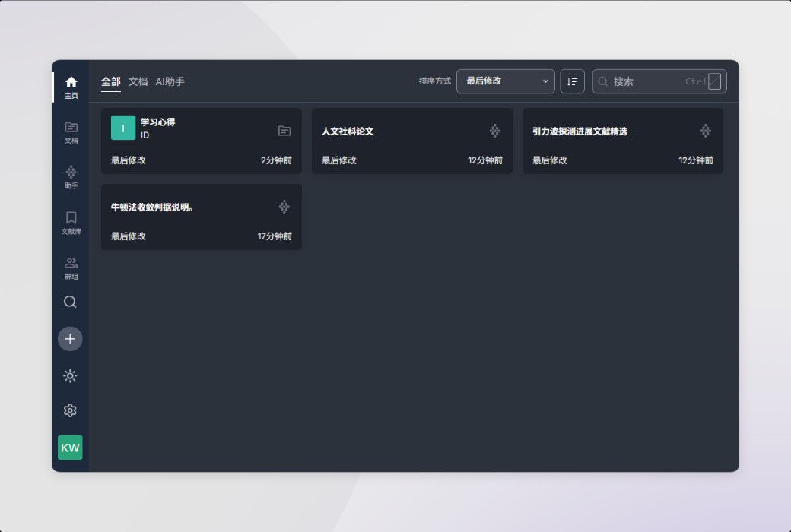Open the 文献库 library bookmark icon

coord(71,223)
